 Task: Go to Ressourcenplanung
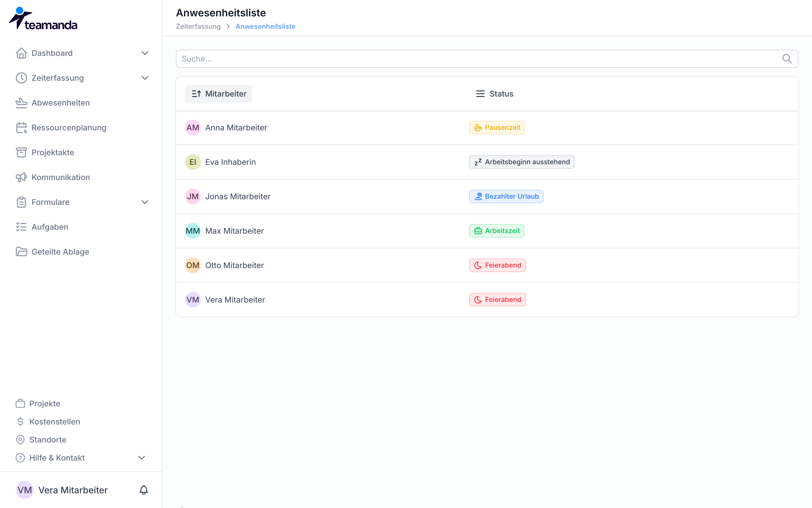(69, 128)
